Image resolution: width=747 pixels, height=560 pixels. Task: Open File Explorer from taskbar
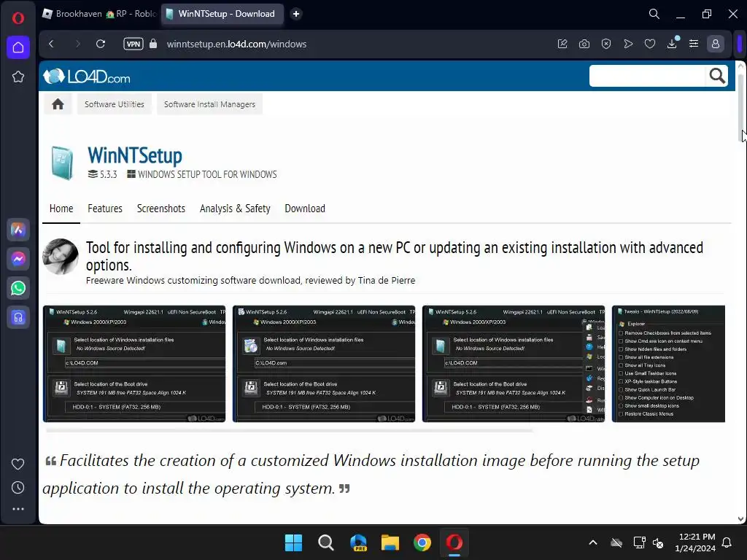point(390,542)
